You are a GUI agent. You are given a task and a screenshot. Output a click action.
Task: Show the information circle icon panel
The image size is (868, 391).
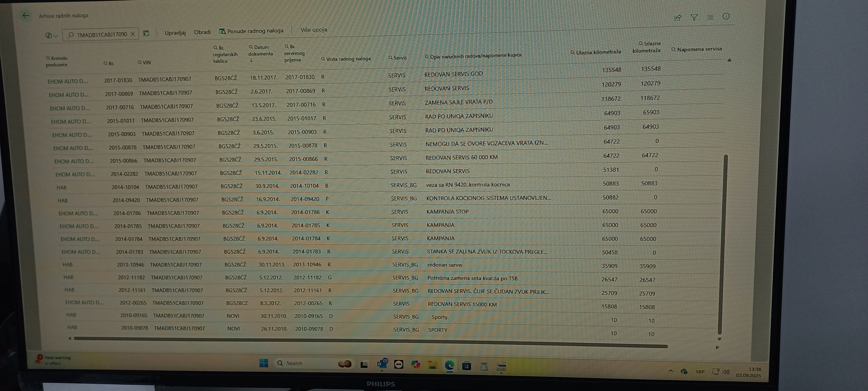click(726, 16)
